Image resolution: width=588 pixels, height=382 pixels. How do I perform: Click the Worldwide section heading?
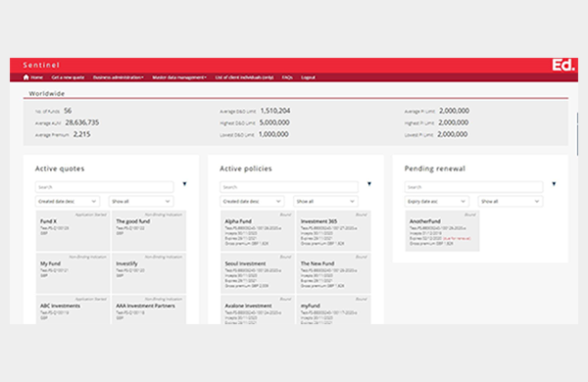[47, 93]
